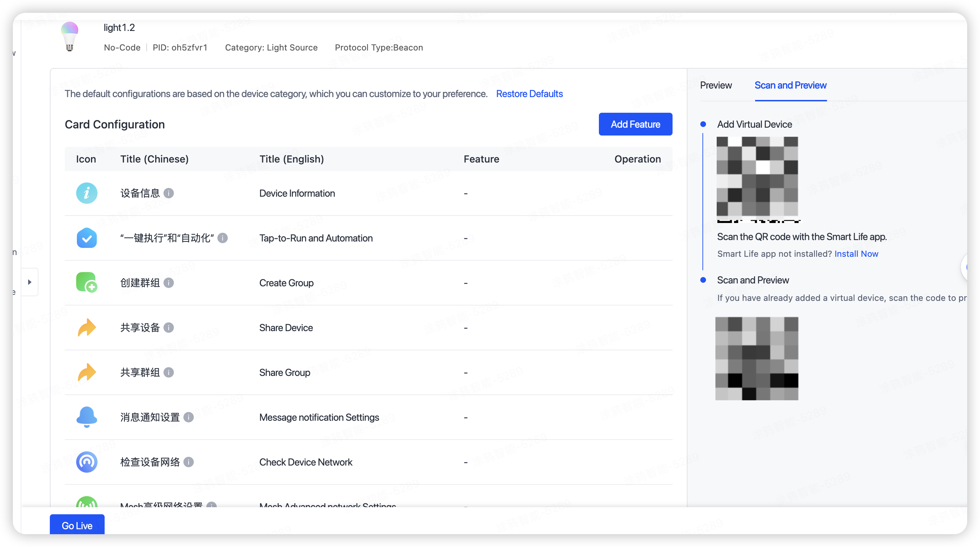Click info icon next to 共享群组

[169, 372]
